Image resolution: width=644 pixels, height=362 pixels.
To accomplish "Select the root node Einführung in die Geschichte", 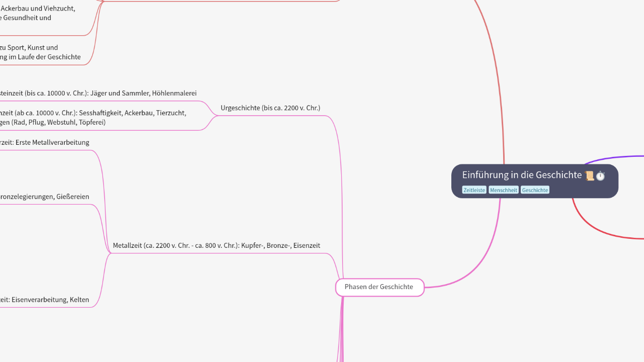I will coord(534,181).
